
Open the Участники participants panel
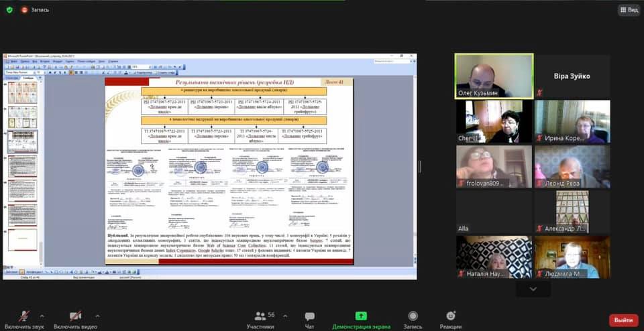pos(260,320)
